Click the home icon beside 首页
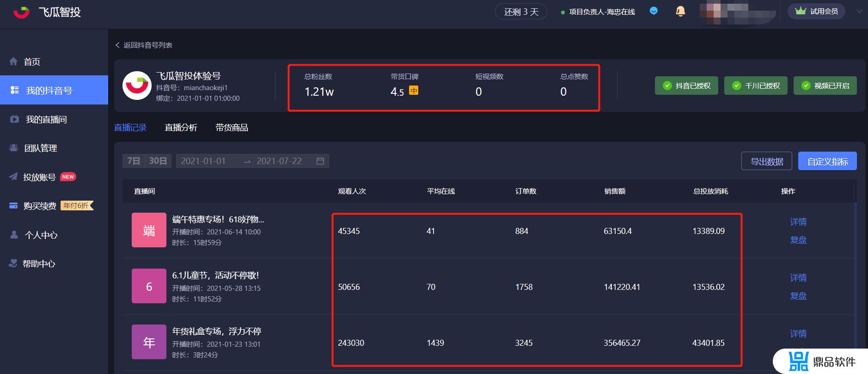Screen dimensions: 868x374 13,61
